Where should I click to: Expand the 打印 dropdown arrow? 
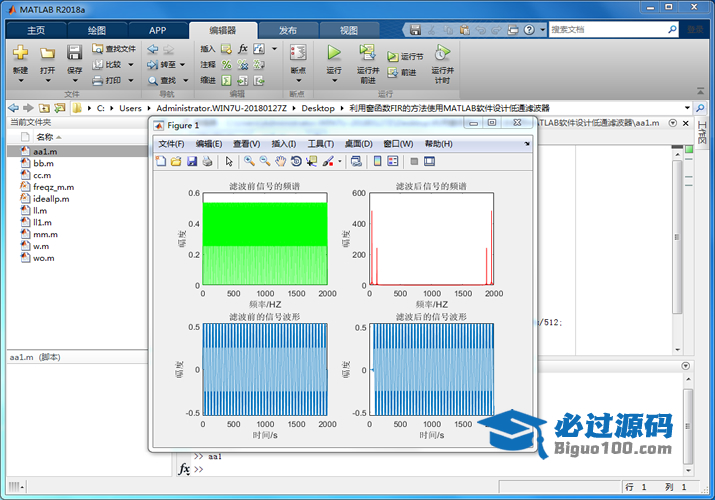point(130,81)
